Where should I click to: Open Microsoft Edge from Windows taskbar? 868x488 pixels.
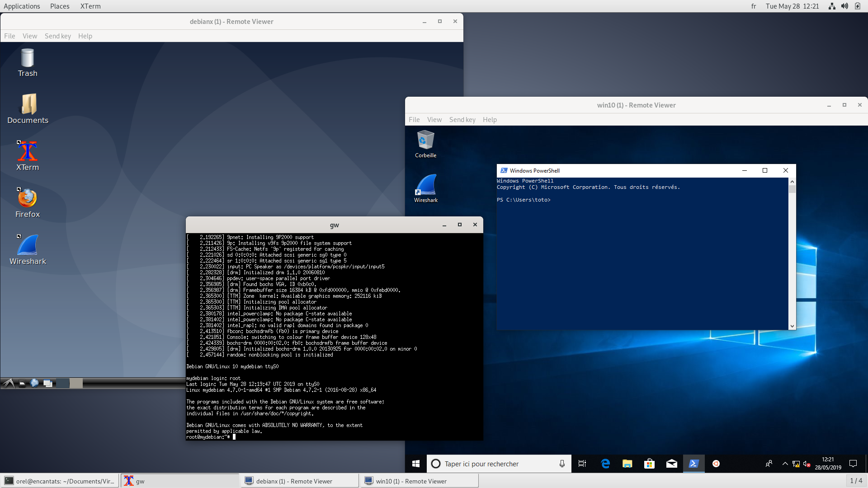(605, 464)
